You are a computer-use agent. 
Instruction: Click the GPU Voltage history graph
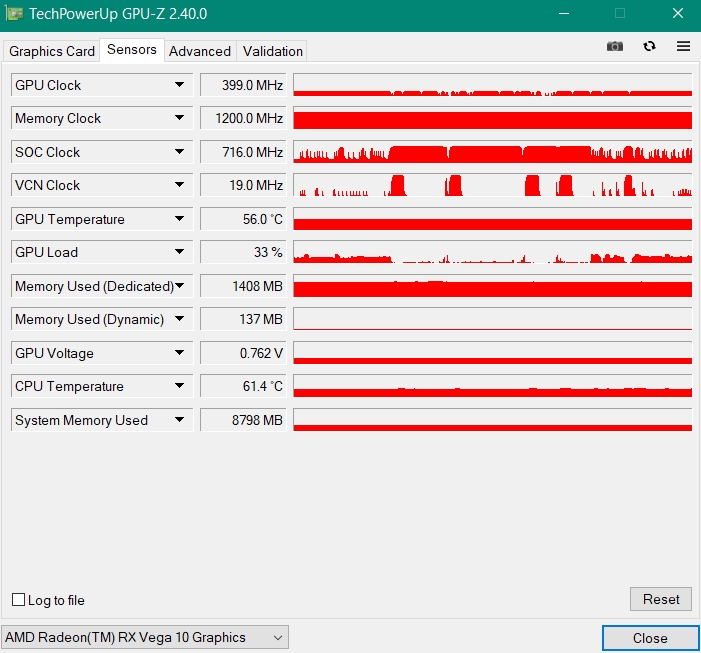coord(493,353)
